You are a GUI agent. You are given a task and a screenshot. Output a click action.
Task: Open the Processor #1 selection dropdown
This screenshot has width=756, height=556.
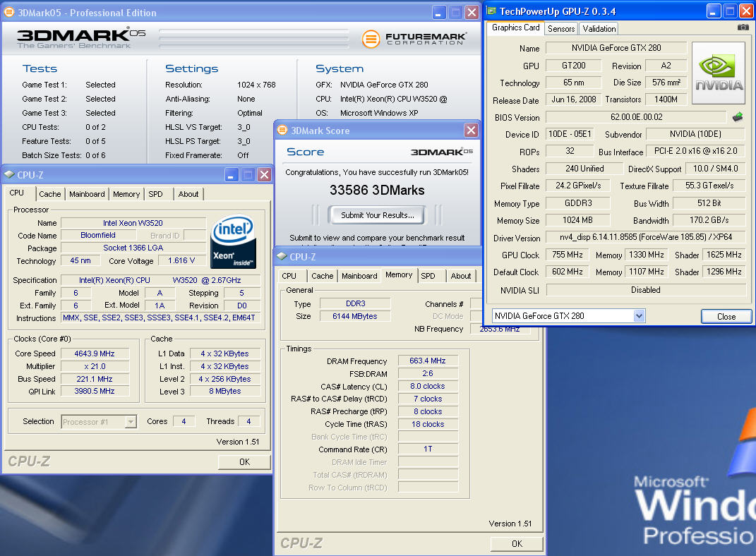131,421
